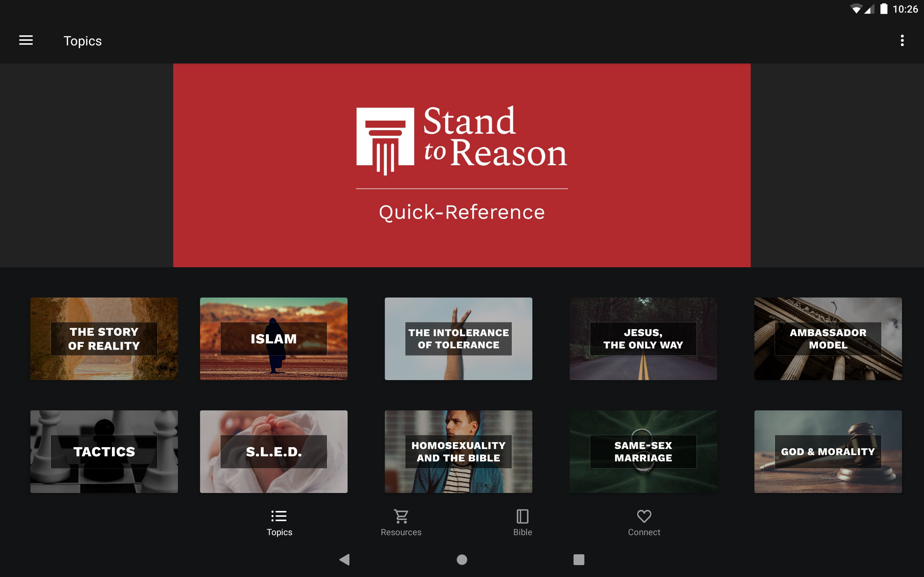Open the navigation drawer menu

pos(26,40)
